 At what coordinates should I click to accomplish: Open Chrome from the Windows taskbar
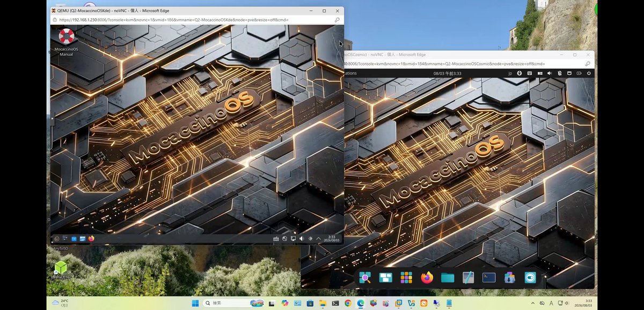pos(348,303)
